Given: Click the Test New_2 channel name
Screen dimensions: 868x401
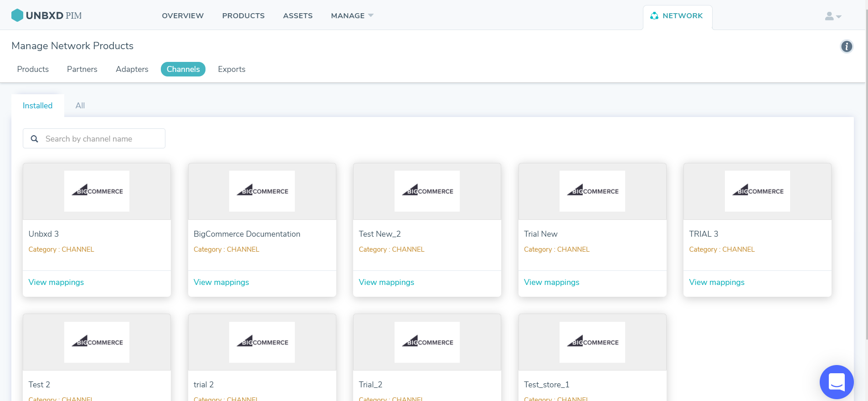Looking at the screenshot, I should [x=380, y=234].
